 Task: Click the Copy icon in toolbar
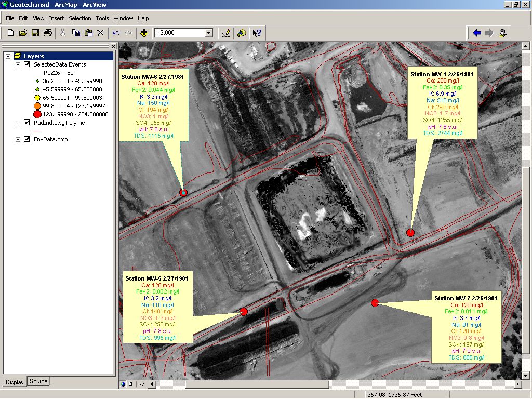76,33
